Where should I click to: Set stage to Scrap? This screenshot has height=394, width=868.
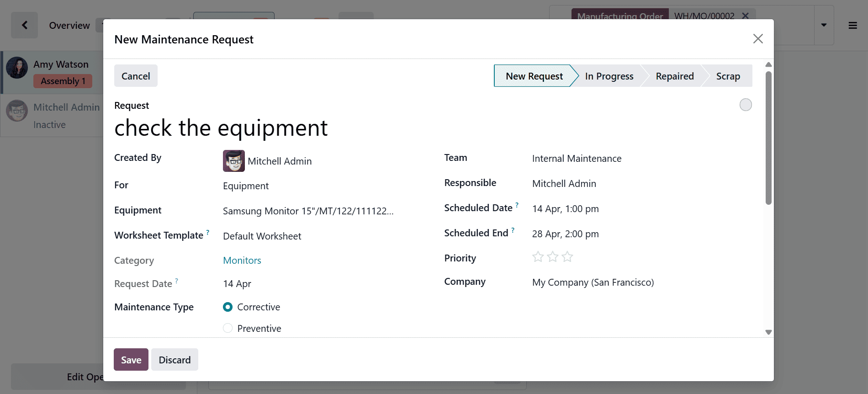pos(728,76)
